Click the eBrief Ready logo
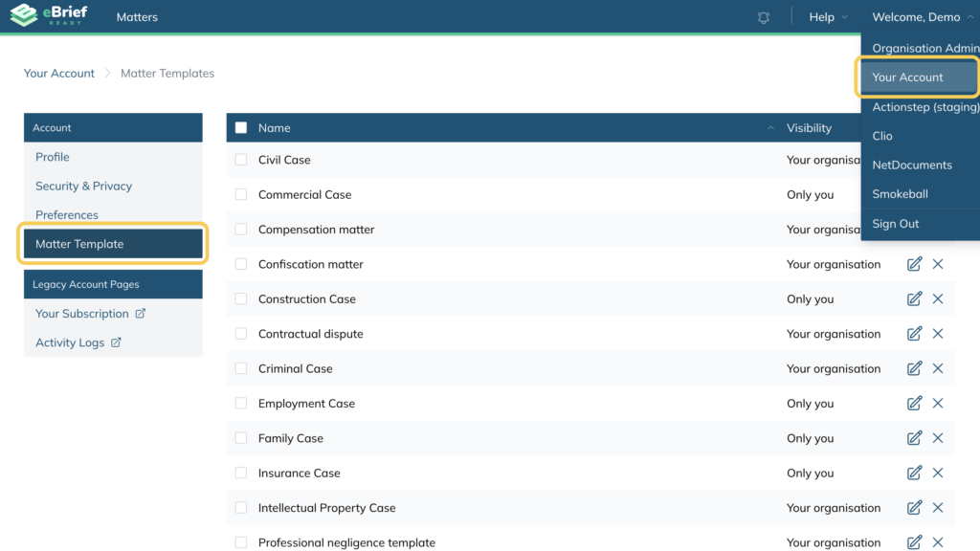This screenshot has width=980, height=551. point(49,15)
